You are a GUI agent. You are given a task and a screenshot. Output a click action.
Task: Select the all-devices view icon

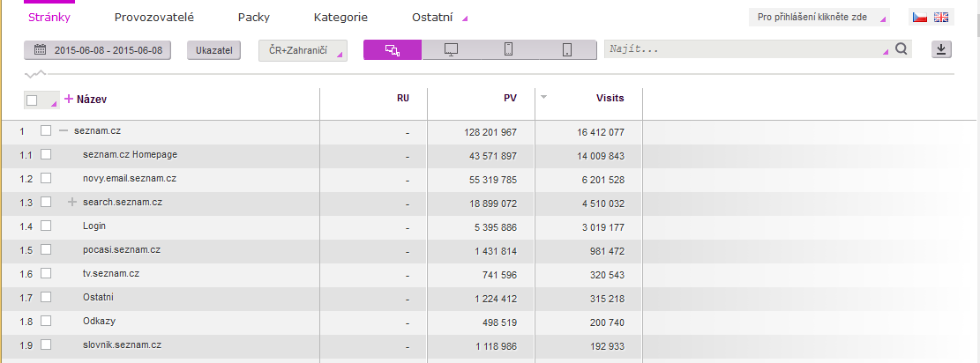click(393, 50)
